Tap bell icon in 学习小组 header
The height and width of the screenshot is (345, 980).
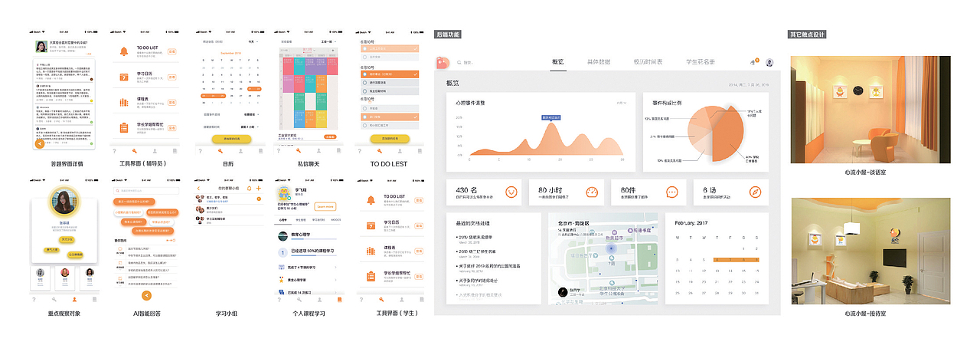click(249, 189)
